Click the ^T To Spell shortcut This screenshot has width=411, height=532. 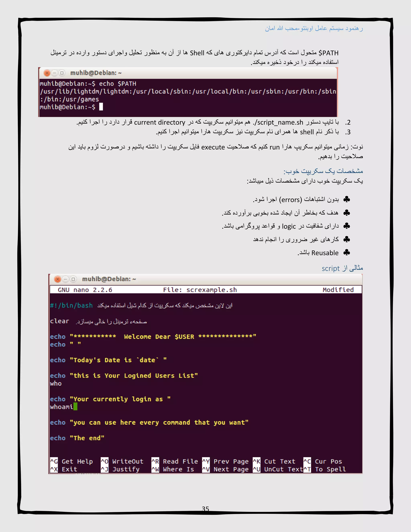pos(325,469)
